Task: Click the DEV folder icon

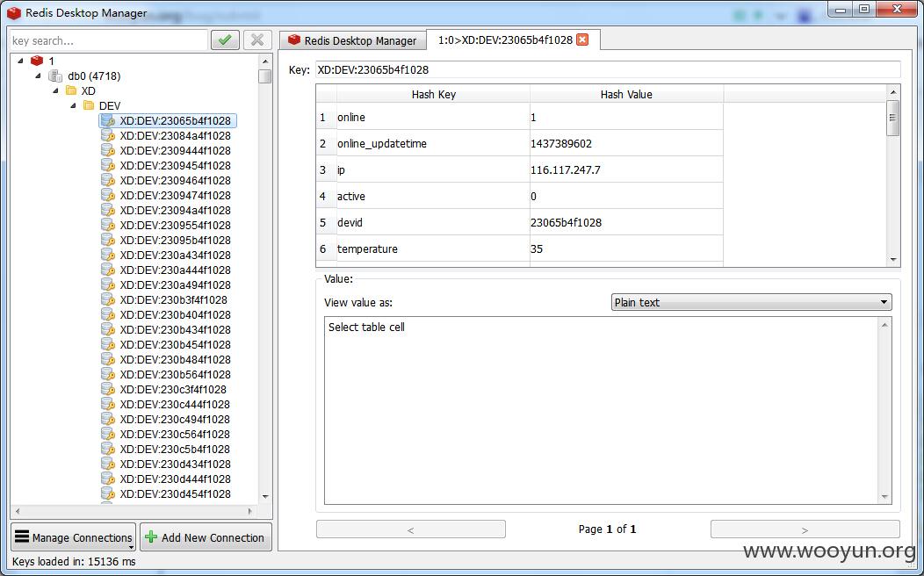Action: pos(89,105)
